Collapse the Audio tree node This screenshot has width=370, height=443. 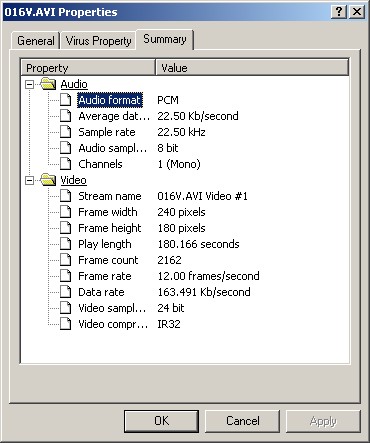coord(30,84)
